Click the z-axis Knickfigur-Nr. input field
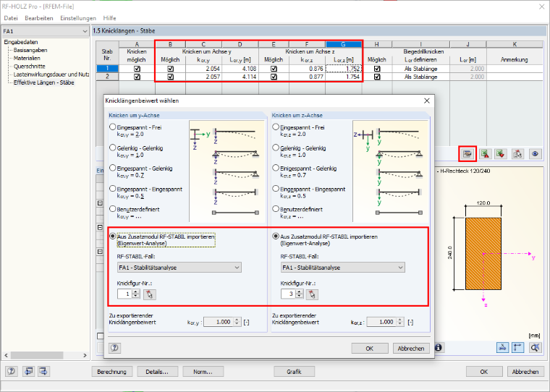The width and height of the screenshot is (550, 392). tap(288, 294)
